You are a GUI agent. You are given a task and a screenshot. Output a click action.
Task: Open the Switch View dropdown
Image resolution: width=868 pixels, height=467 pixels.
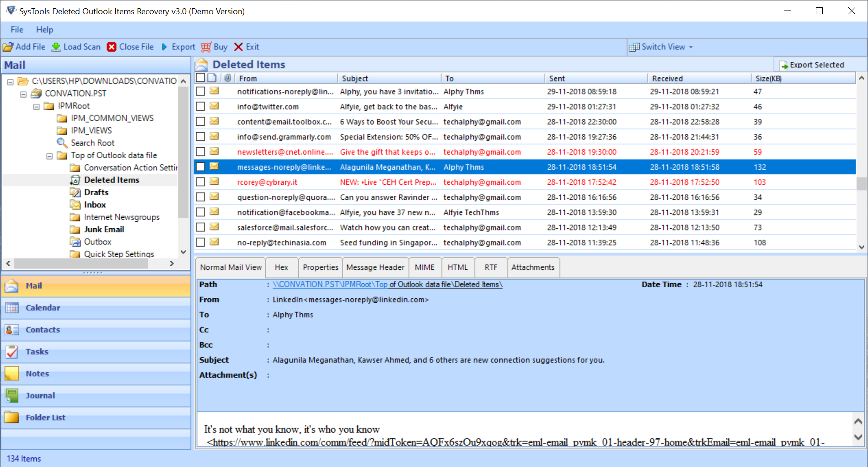(x=661, y=47)
